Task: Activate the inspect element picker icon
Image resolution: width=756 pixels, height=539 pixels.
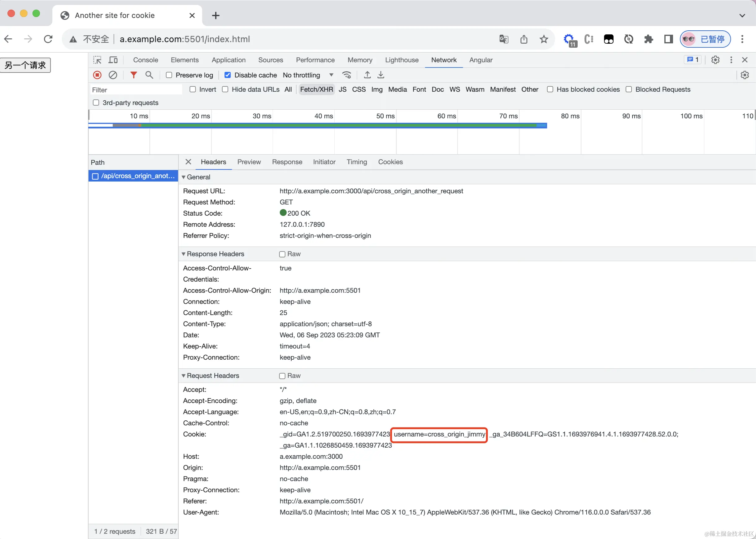Action: (97, 60)
